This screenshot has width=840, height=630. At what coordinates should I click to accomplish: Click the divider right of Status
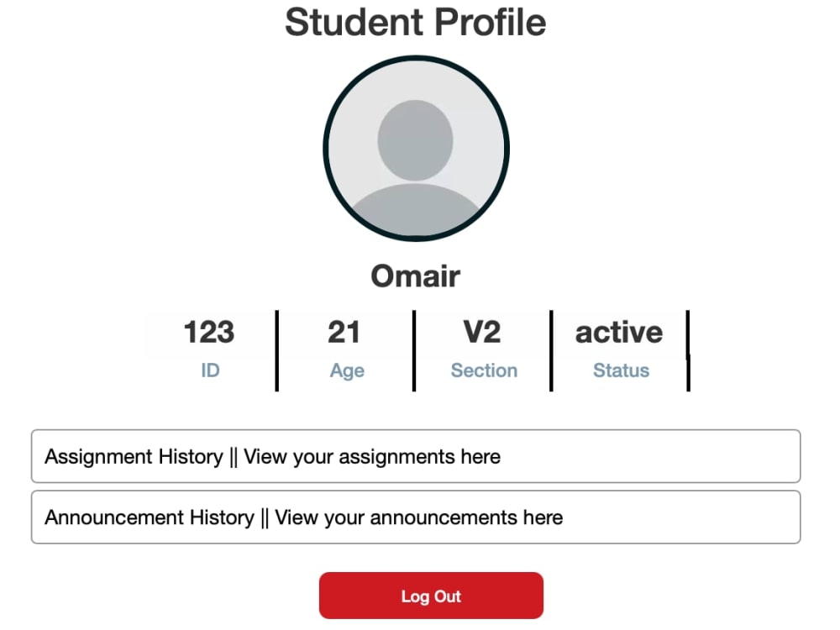click(x=689, y=350)
